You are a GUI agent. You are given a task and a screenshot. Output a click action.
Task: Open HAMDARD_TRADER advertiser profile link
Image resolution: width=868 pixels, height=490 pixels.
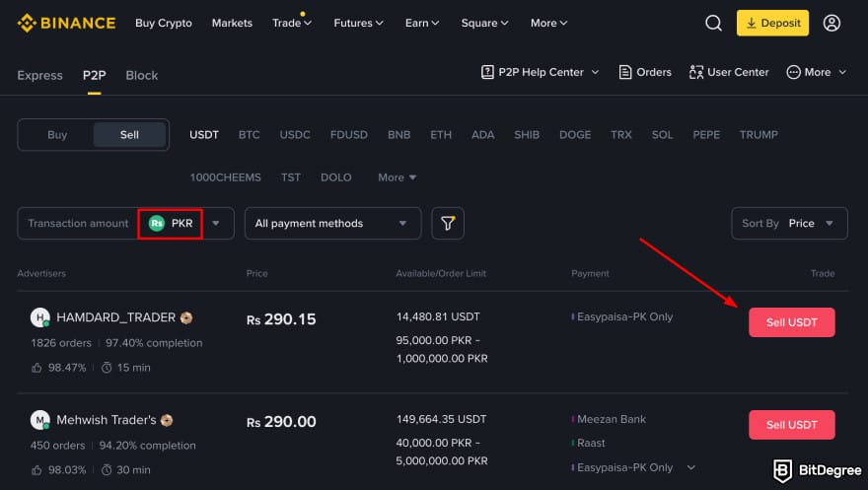point(115,317)
